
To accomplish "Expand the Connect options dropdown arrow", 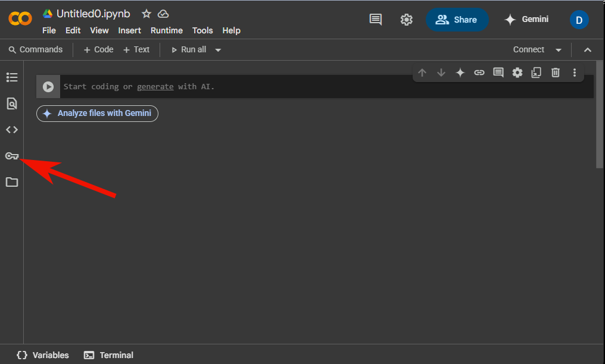I will pyautogui.click(x=559, y=50).
